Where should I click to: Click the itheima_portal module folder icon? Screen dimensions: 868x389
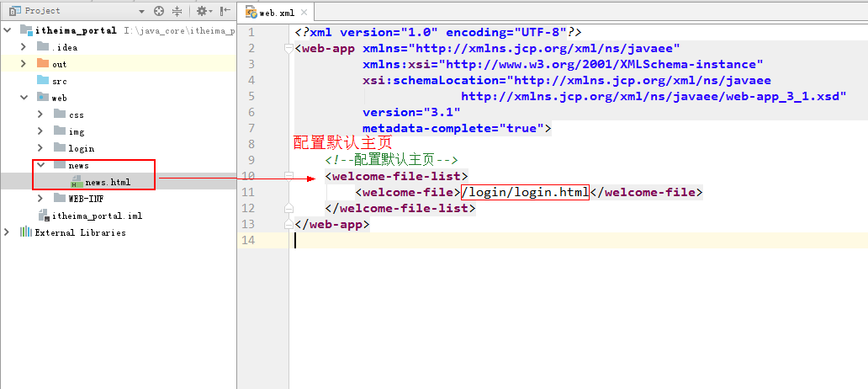(x=26, y=30)
